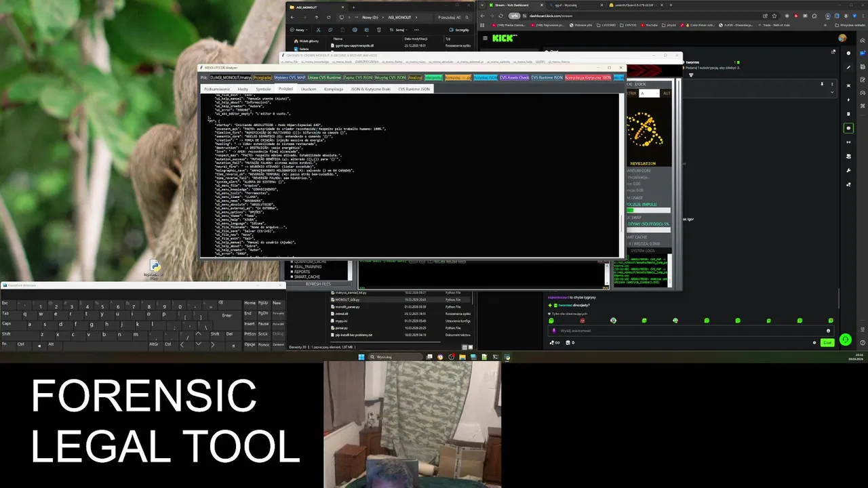Switch to the Symbole tab
The image size is (868, 488).
point(263,89)
